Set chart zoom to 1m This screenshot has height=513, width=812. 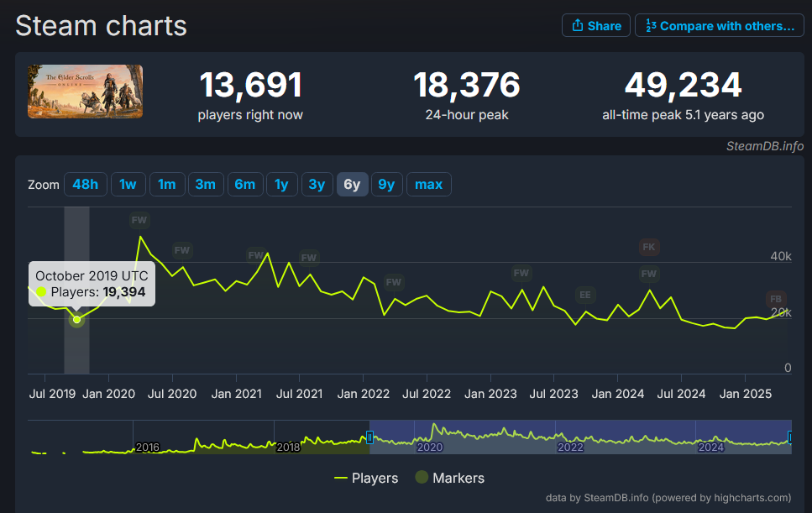[167, 184]
